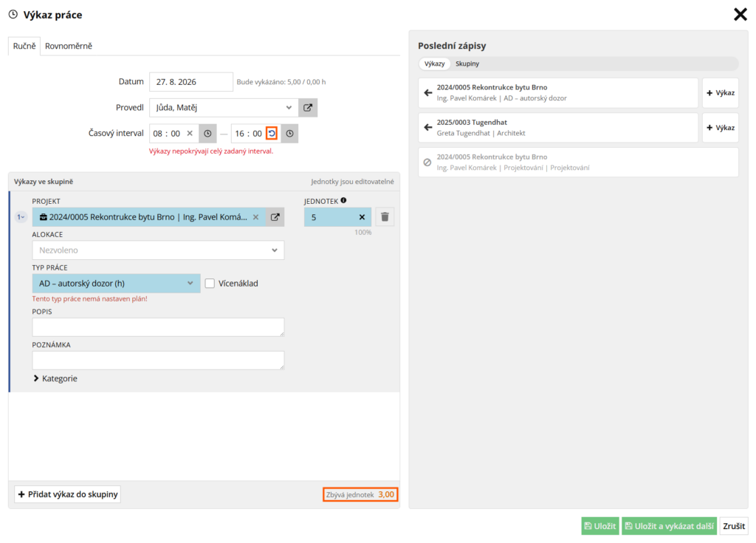The height and width of the screenshot is (543, 756).
Task: Open the person detail icon next to Provedl
Action: [x=308, y=108]
